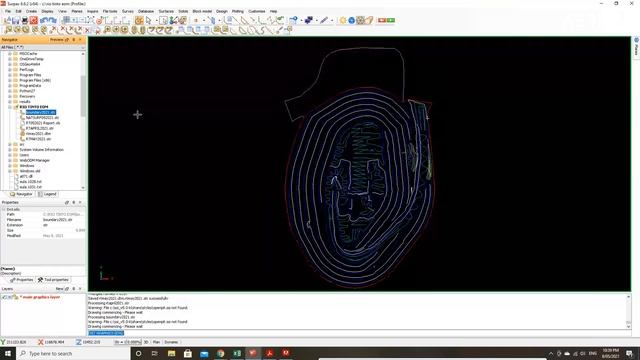Screen dimensions: 640x360
Task: Click the third zoom magnifier icon
Action: pos(26,30)
